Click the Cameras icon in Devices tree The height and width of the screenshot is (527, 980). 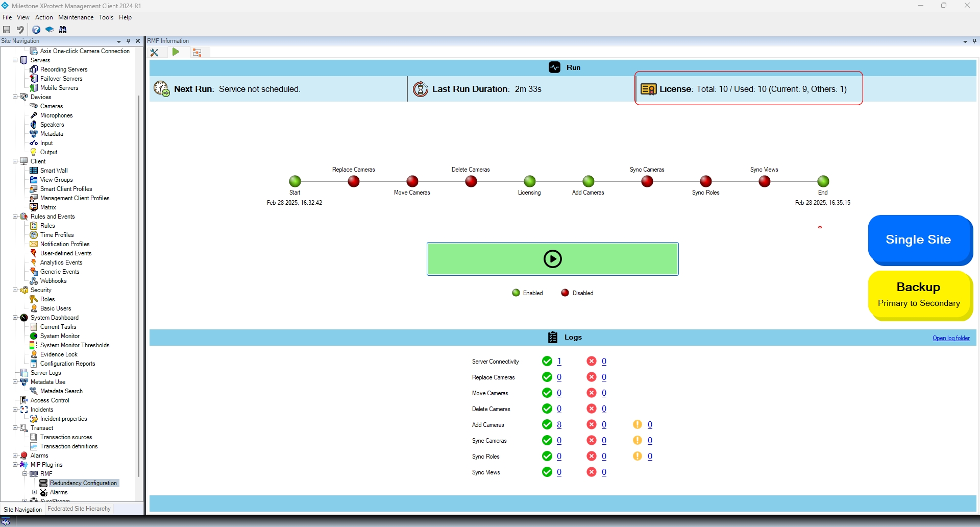click(x=34, y=106)
